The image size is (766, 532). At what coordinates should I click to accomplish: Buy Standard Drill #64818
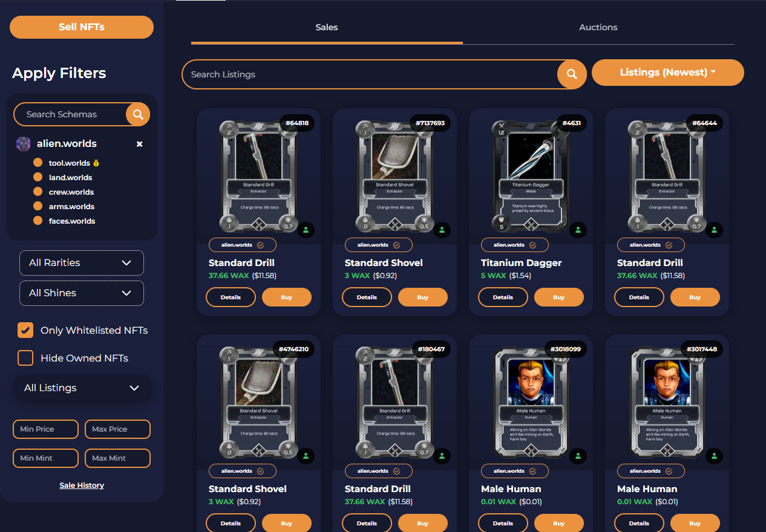point(287,297)
